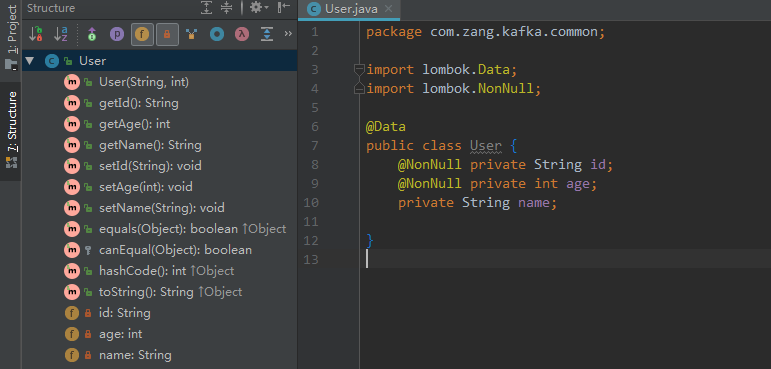Toggle Show Properties icon

117,34
